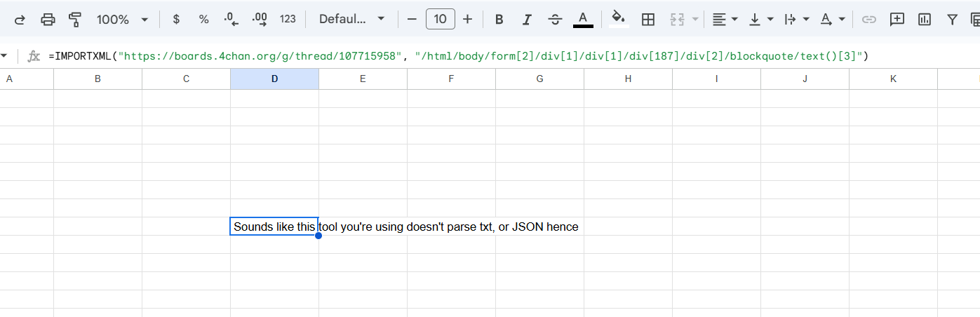Open the fill color picker
This screenshot has height=317, width=980.
tap(618, 19)
